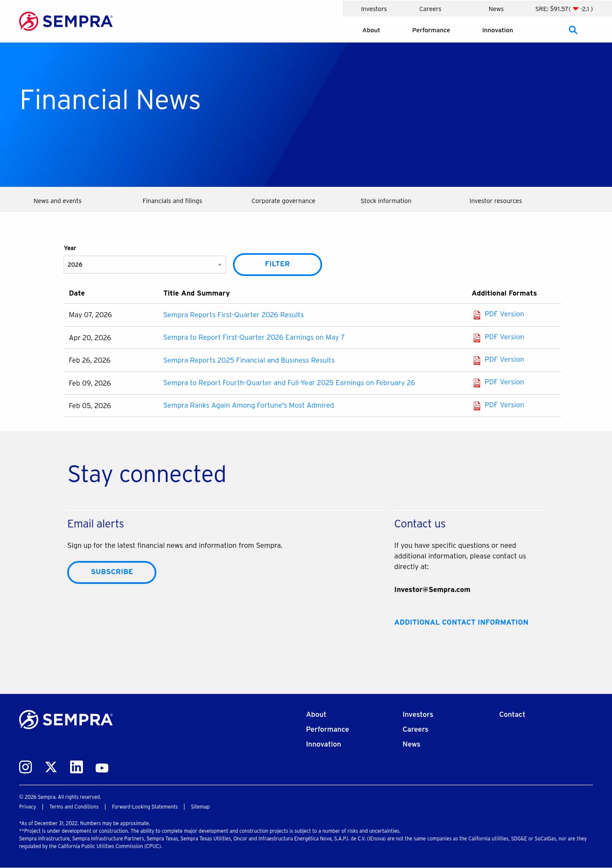The height and width of the screenshot is (868, 612).
Task: Click the Feb 05, 2026 date cell
Action: click(90, 406)
